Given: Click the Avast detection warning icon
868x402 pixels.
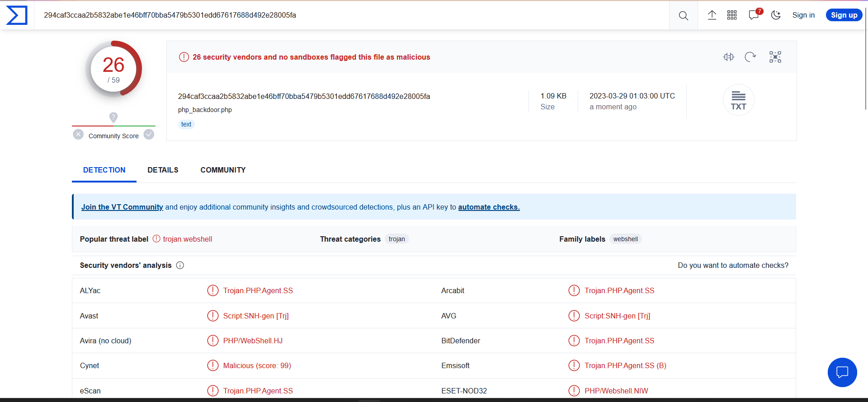Looking at the screenshot, I should coord(212,316).
